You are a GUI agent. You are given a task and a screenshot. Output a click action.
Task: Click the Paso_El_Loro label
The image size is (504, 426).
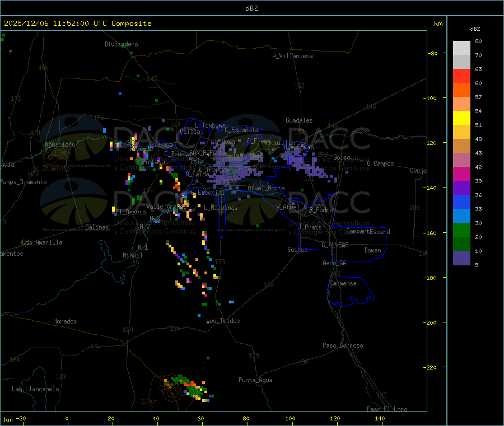pyautogui.click(x=387, y=409)
